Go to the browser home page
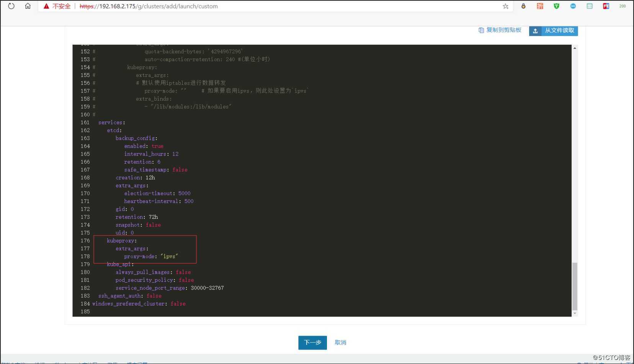Screen dimensions: 634x364 point(28,6)
